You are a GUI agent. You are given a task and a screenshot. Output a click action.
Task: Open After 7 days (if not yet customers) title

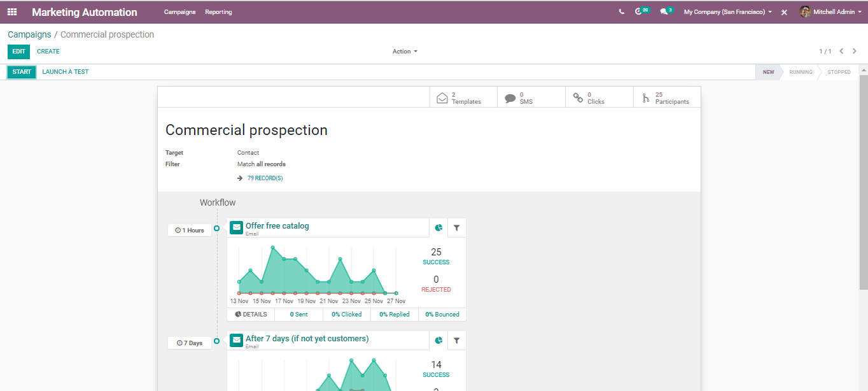coord(307,339)
